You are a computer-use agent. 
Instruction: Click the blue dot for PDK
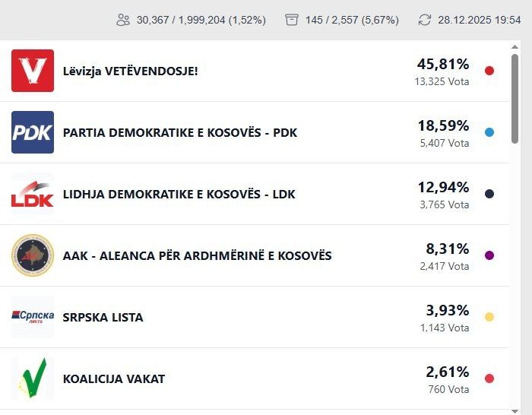pyautogui.click(x=489, y=132)
